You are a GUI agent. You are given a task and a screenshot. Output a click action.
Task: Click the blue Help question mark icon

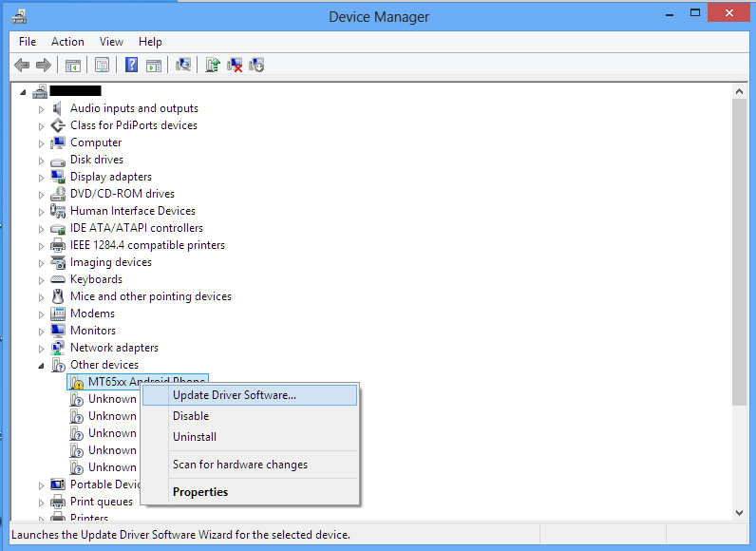pos(132,65)
